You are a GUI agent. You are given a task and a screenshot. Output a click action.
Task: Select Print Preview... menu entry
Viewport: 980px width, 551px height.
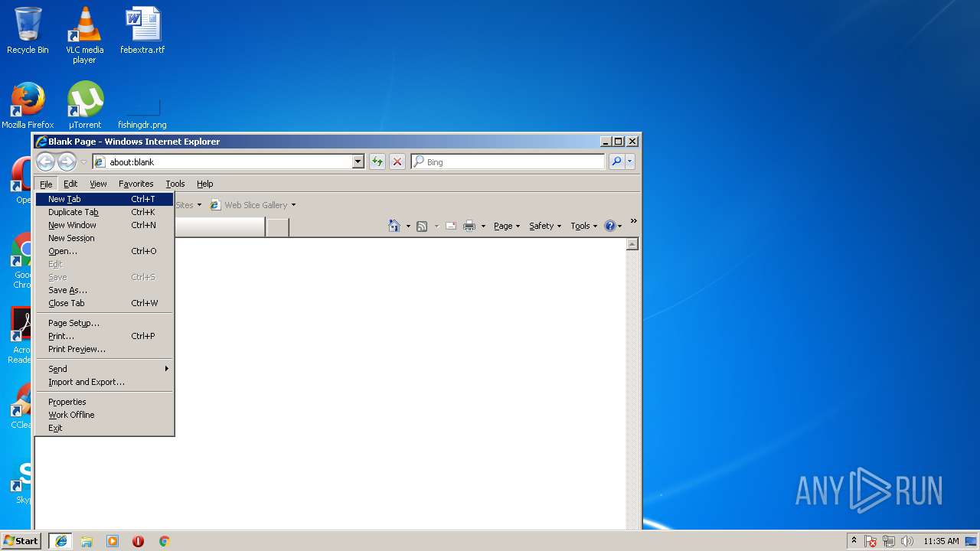[104, 349]
